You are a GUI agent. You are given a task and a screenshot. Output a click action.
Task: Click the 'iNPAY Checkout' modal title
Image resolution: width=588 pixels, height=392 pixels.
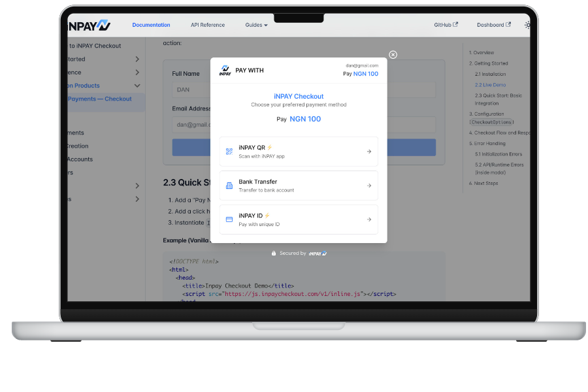(299, 97)
